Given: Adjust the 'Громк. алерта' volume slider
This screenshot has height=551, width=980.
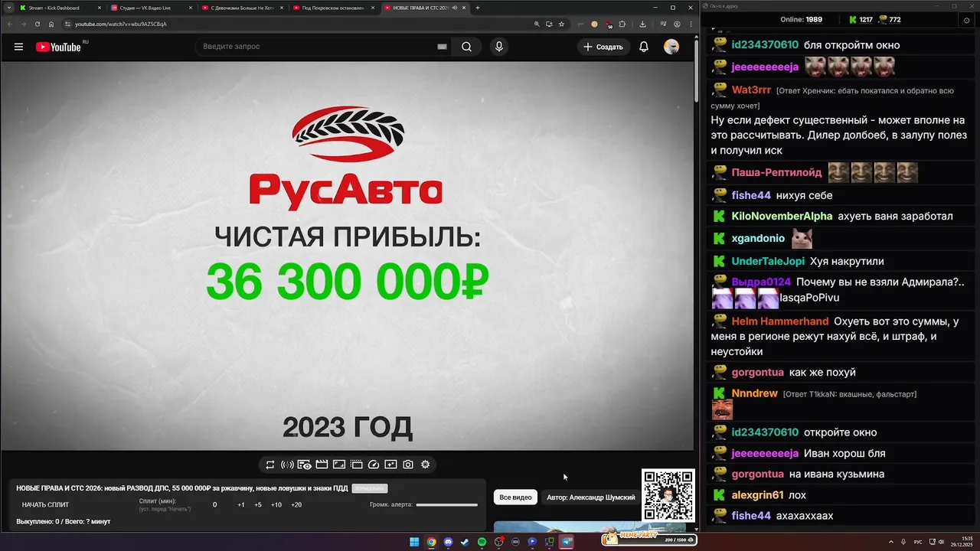Looking at the screenshot, I should [446, 505].
